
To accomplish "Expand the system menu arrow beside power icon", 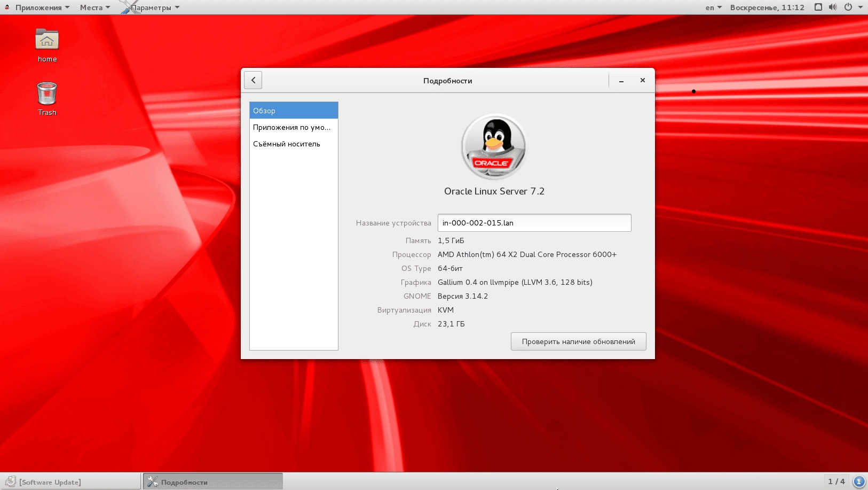I will coord(861,7).
